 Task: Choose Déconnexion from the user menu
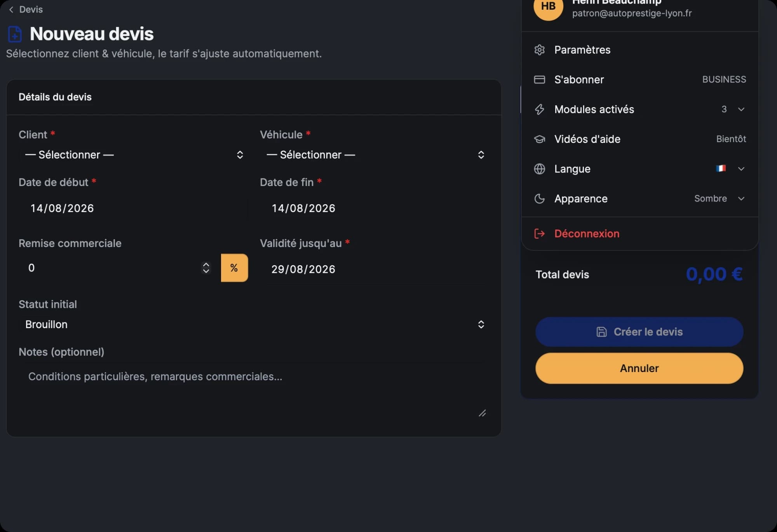640,233
